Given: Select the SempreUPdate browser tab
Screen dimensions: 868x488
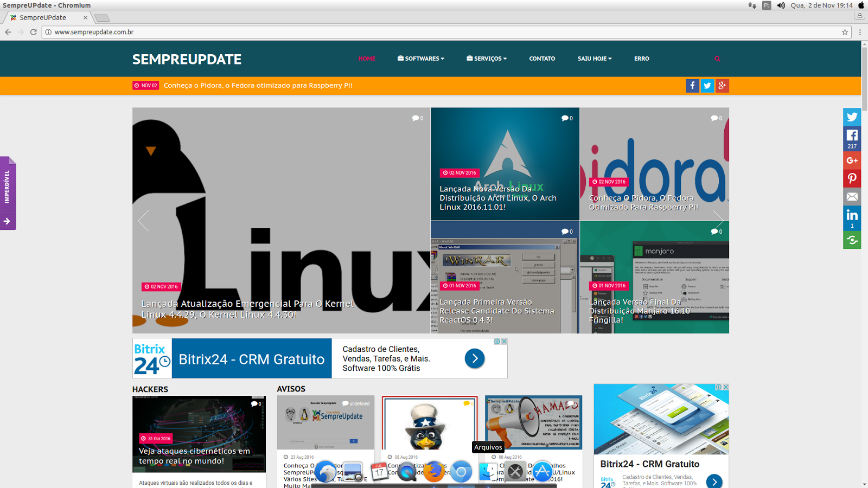Looking at the screenshot, I should 48,17.
